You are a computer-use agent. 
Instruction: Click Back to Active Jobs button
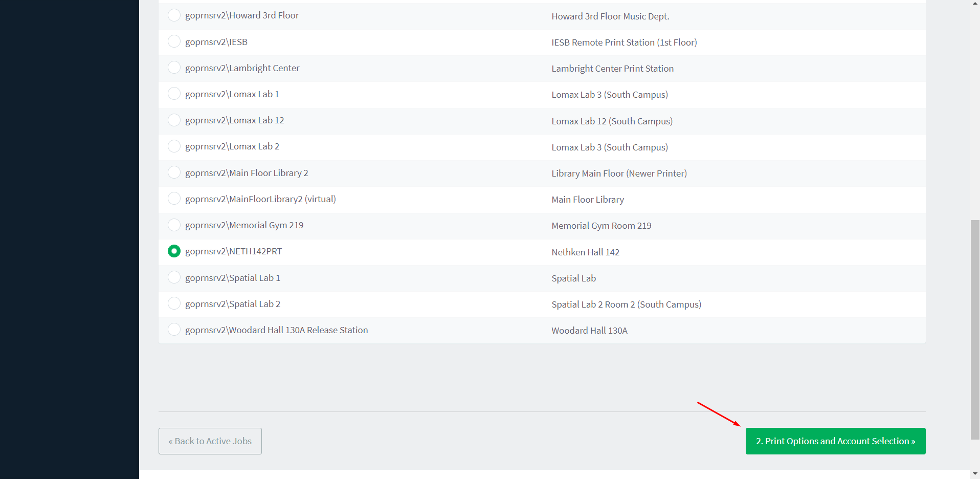tap(210, 441)
